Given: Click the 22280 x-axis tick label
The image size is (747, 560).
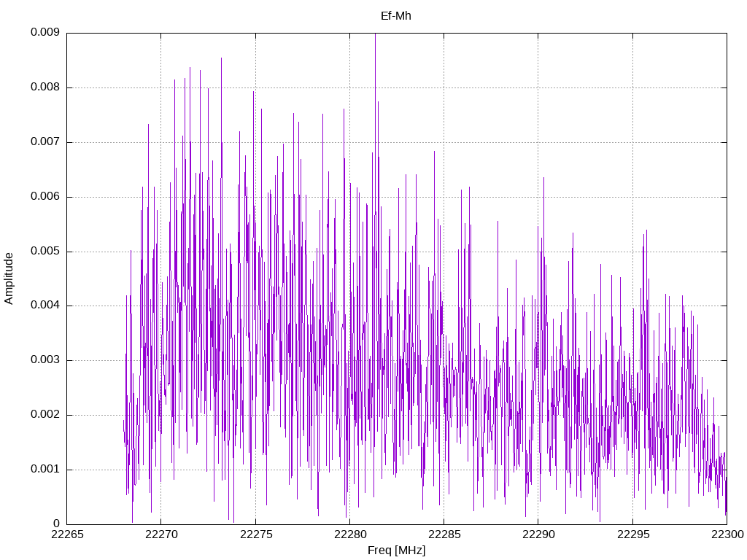Looking at the screenshot, I should point(349,534).
